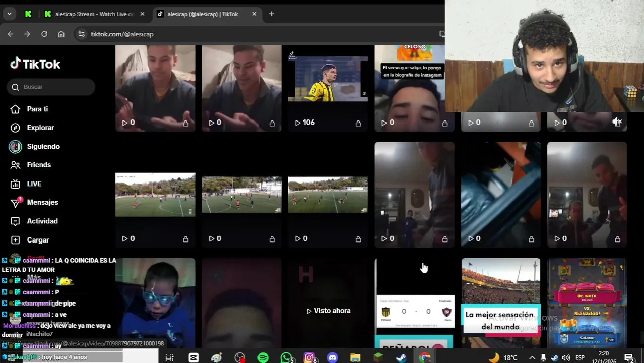This screenshot has height=363, width=644.
Task: Open OBS Studio from the taskbar
Action: pos(240,357)
